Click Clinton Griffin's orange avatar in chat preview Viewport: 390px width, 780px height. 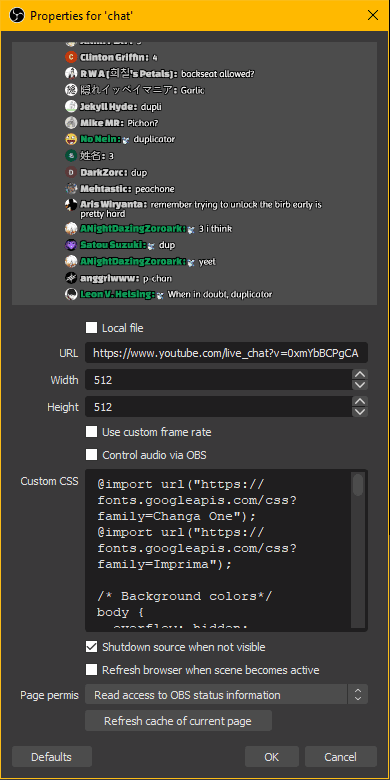71,57
